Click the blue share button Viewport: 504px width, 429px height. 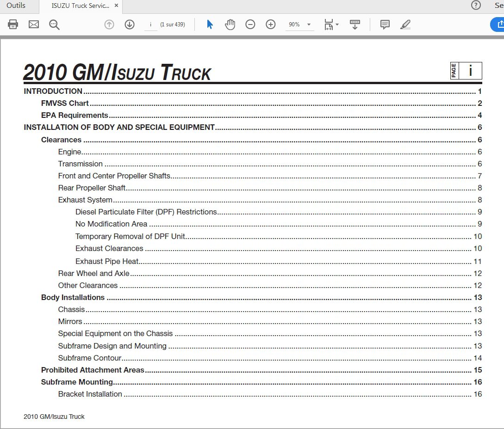point(497,25)
